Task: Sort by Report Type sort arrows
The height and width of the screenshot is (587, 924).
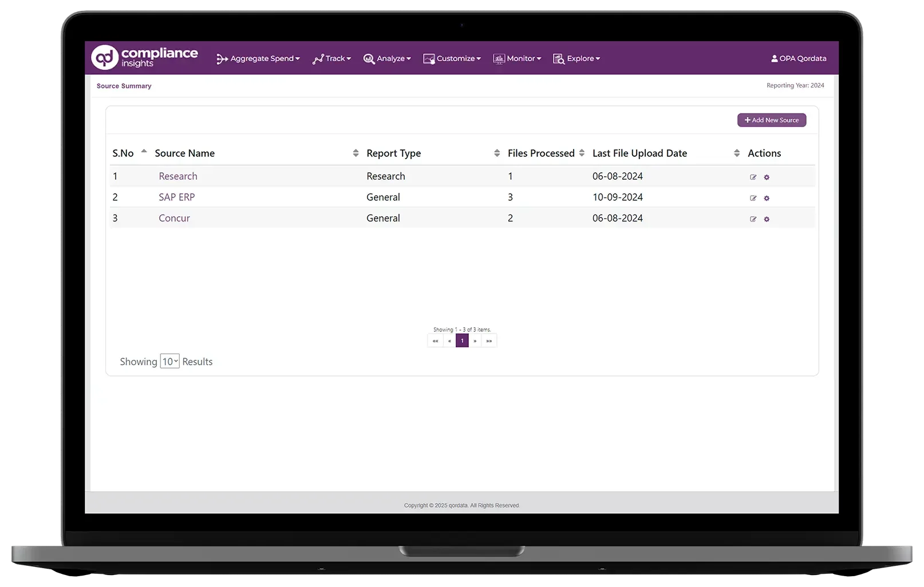Action: click(497, 153)
